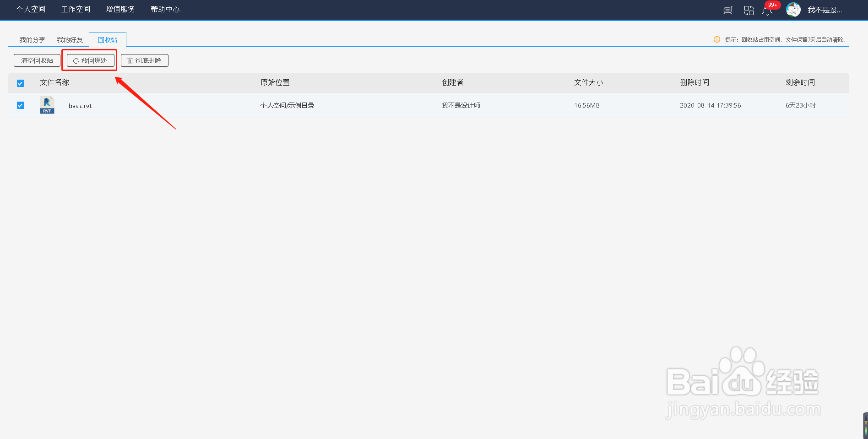This screenshot has height=439, width=868.
Task: Open the user avatar menu
Action: pos(793,9)
